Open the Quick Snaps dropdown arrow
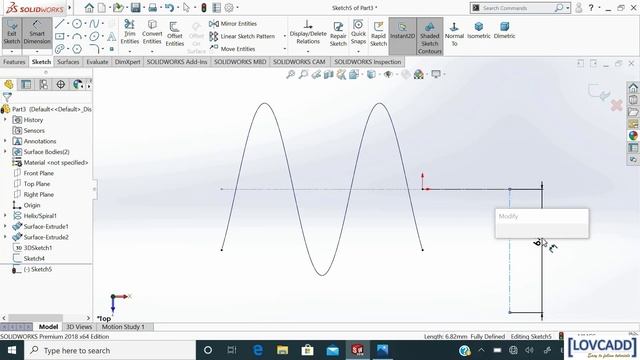This screenshot has width=640, height=360. point(358,51)
